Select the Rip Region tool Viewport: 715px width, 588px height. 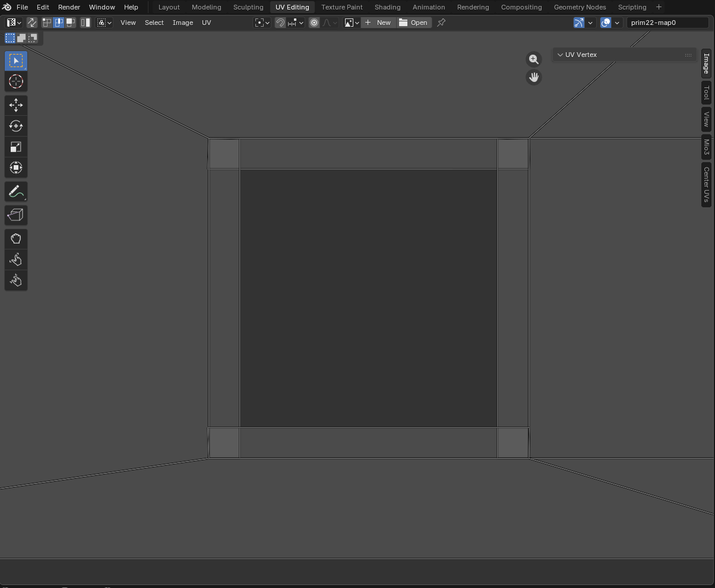(x=16, y=215)
